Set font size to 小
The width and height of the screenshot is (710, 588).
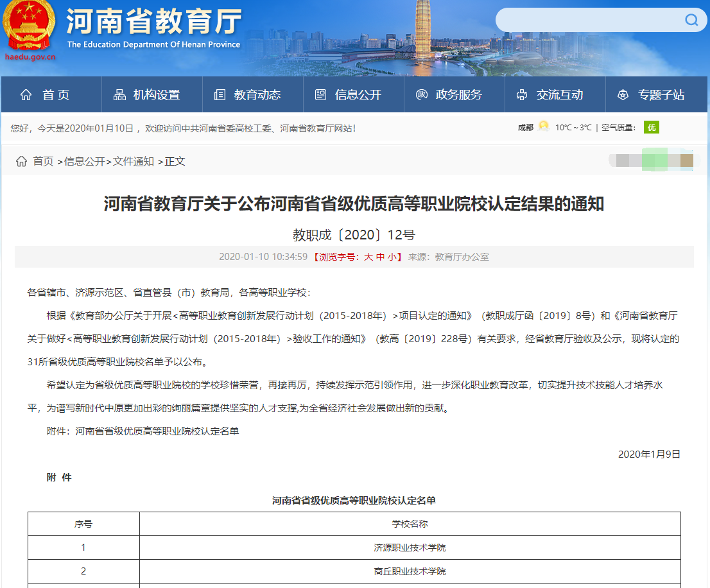(392, 257)
